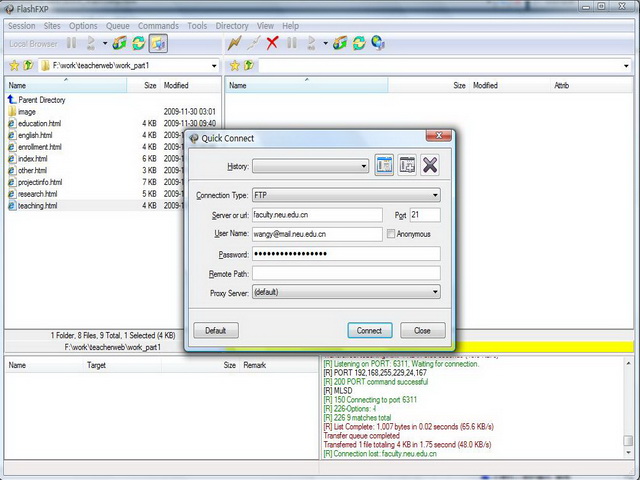Open remote transfer queue arrow dropdown
The width and height of the screenshot is (640, 480).
[x=325, y=43]
